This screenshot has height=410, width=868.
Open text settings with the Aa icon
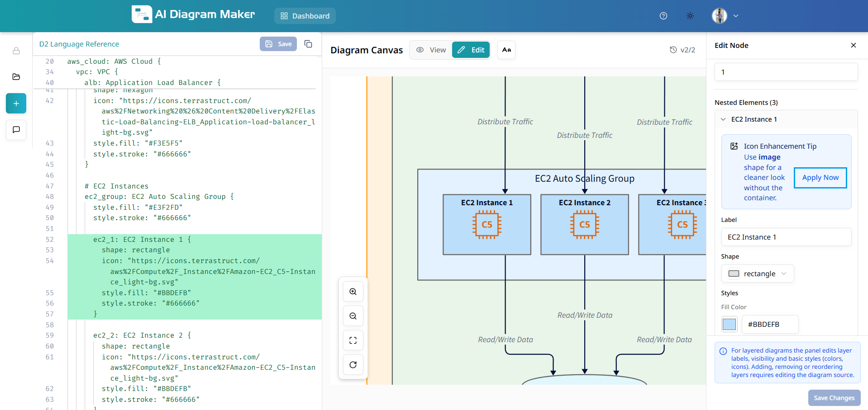point(506,50)
